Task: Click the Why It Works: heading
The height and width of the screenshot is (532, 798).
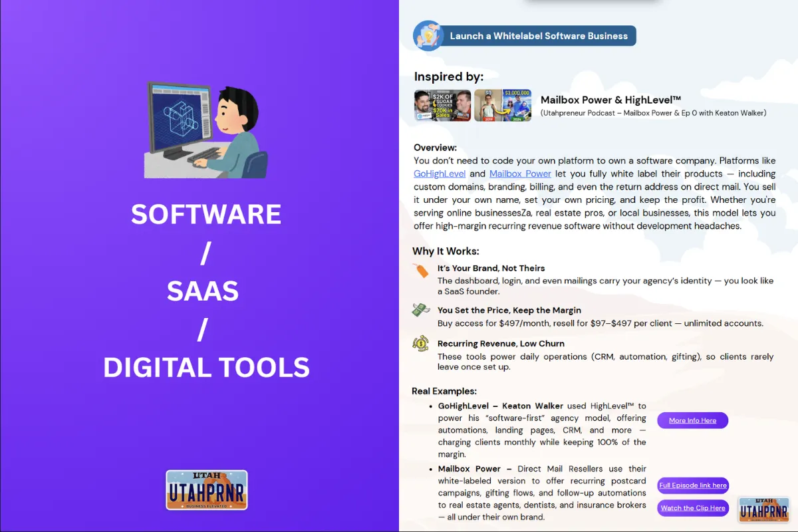Action: click(x=446, y=251)
